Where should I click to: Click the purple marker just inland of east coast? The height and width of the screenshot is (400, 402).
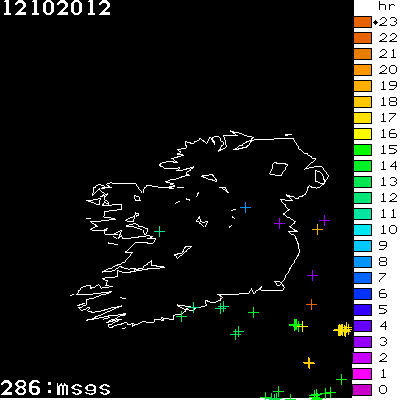pyautogui.click(x=279, y=223)
